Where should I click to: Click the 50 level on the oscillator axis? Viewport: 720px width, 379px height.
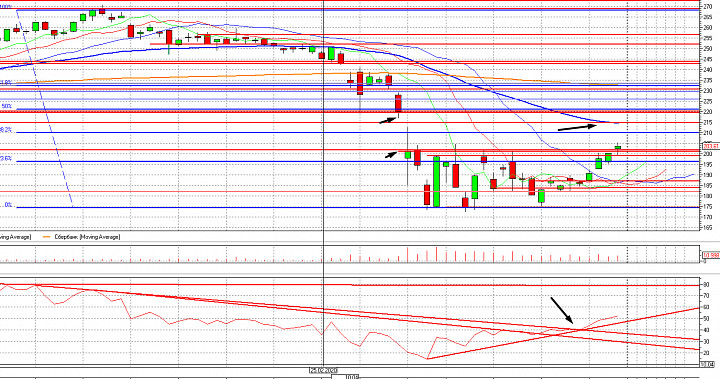tap(706, 318)
